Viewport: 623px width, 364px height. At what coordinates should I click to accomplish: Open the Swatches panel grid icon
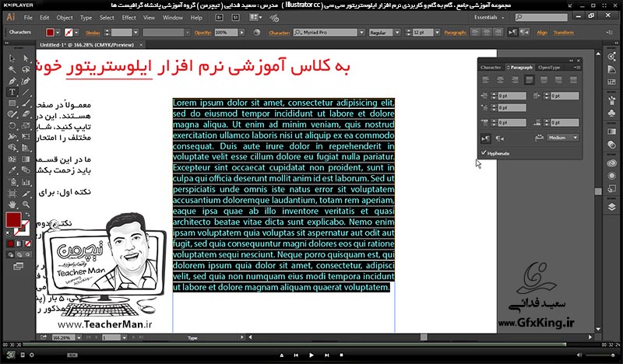point(611,82)
